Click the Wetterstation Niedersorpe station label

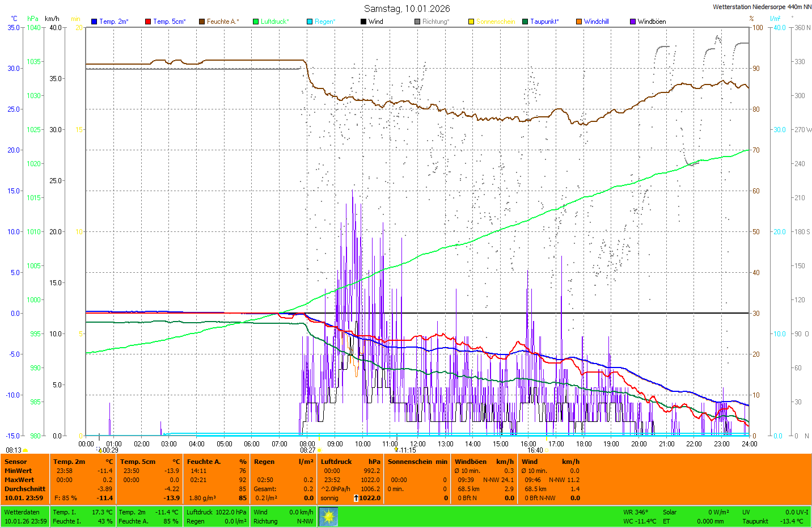coord(762,7)
